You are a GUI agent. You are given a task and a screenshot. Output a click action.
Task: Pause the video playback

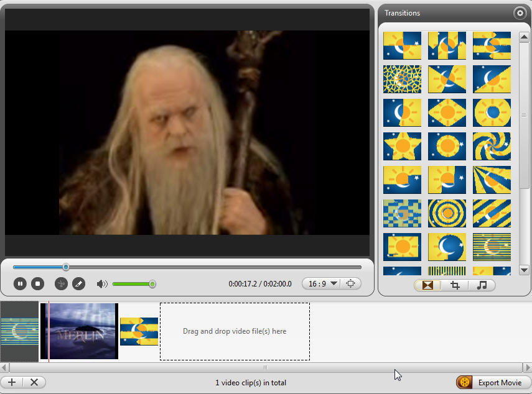tap(20, 284)
